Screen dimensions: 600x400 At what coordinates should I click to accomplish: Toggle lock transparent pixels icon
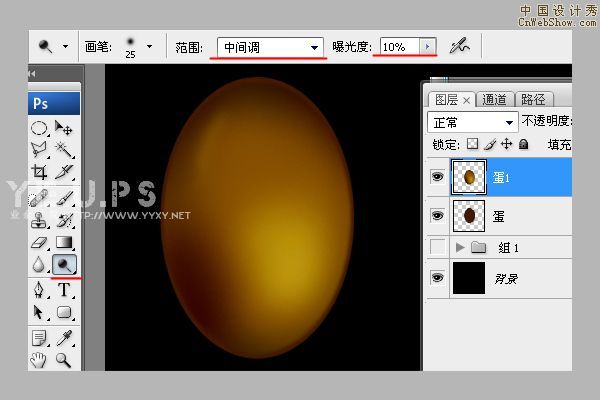click(x=473, y=145)
